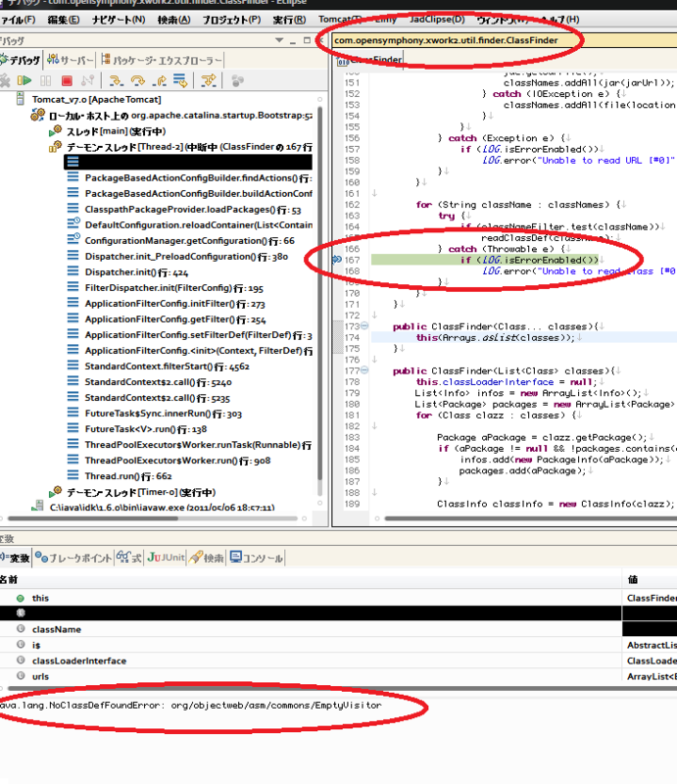Viewport: 677px width, 784px height.
Task: Open the ファイル(F) menu
Action: pos(18,20)
